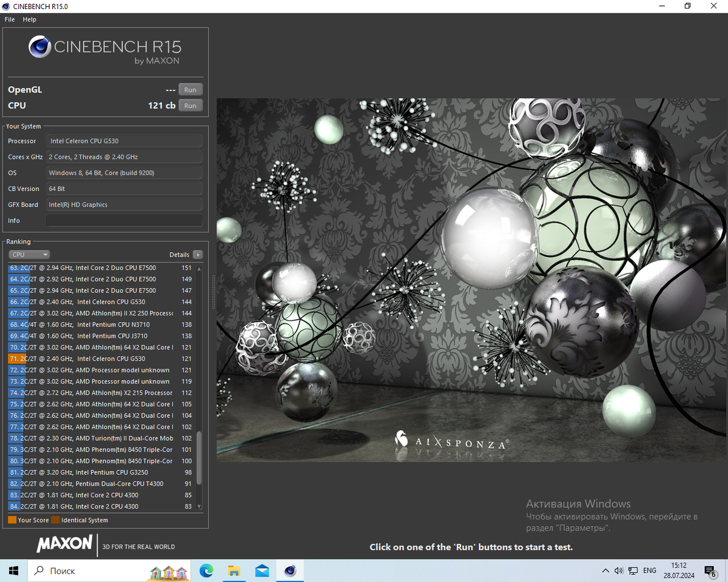Select rank 69 Intel Pentium J3710 row
The image size is (728, 582).
102,336
